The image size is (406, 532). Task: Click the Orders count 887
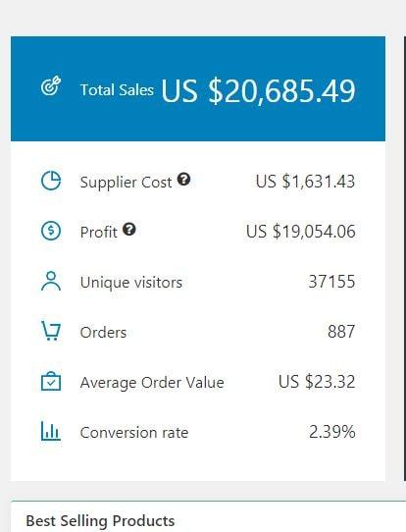click(341, 332)
